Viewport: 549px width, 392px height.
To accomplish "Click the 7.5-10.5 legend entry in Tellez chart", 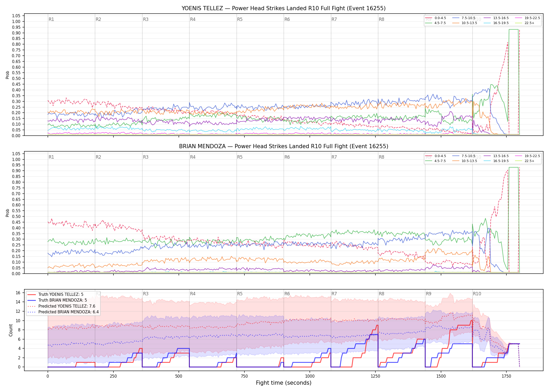I will point(464,18).
